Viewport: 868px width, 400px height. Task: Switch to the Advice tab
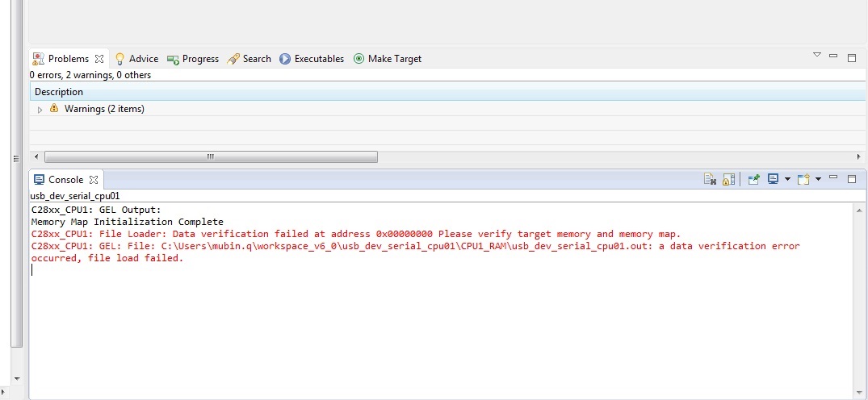(x=136, y=59)
